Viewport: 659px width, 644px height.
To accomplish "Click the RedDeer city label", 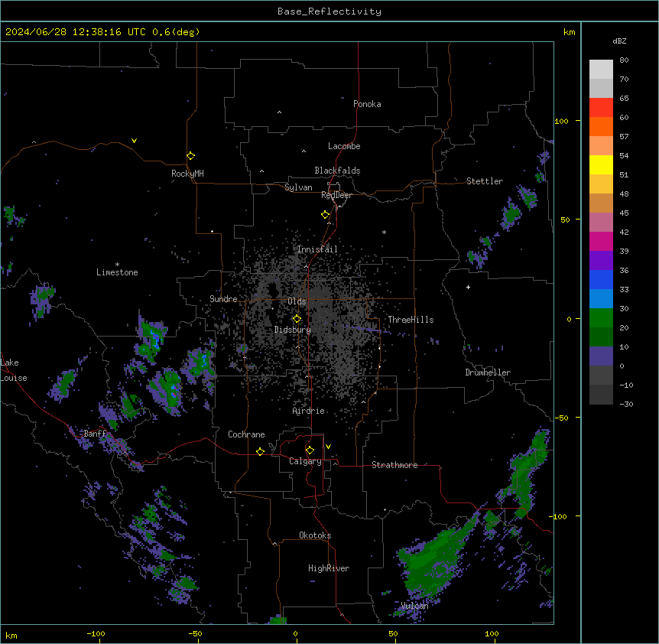I will click(x=336, y=195).
